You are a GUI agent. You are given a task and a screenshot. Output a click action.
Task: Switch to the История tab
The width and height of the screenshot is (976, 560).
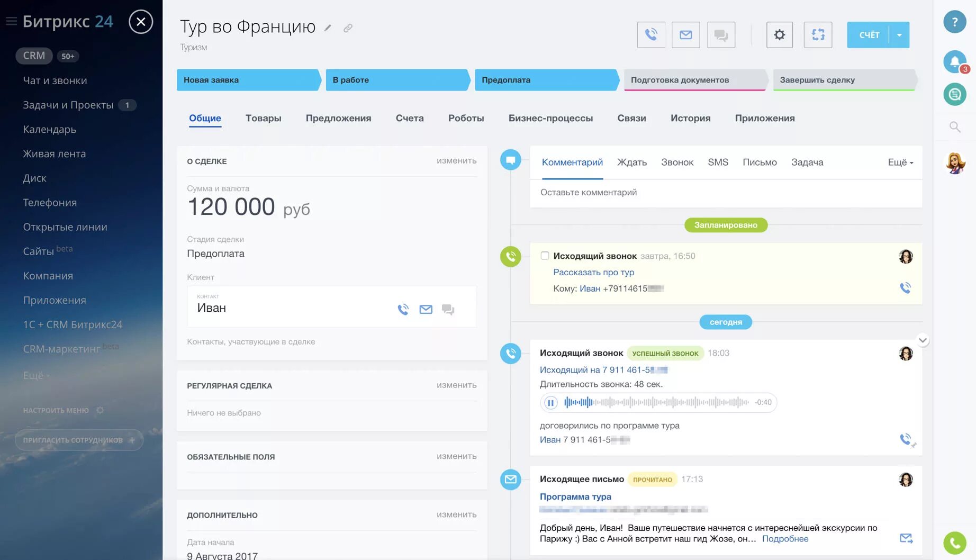point(690,118)
